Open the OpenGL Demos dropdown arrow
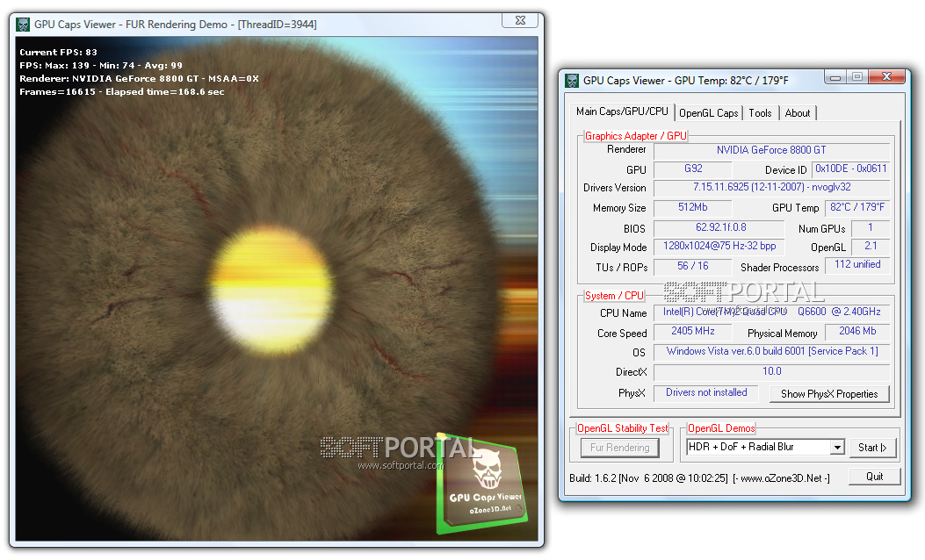The height and width of the screenshot is (560, 925). pyautogui.click(x=837, y=448)
